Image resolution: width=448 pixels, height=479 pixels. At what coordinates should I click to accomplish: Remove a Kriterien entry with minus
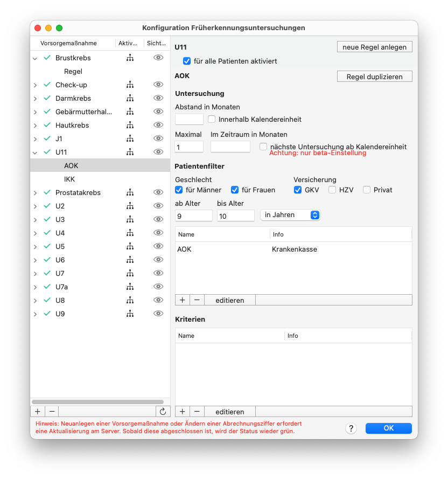197,412
